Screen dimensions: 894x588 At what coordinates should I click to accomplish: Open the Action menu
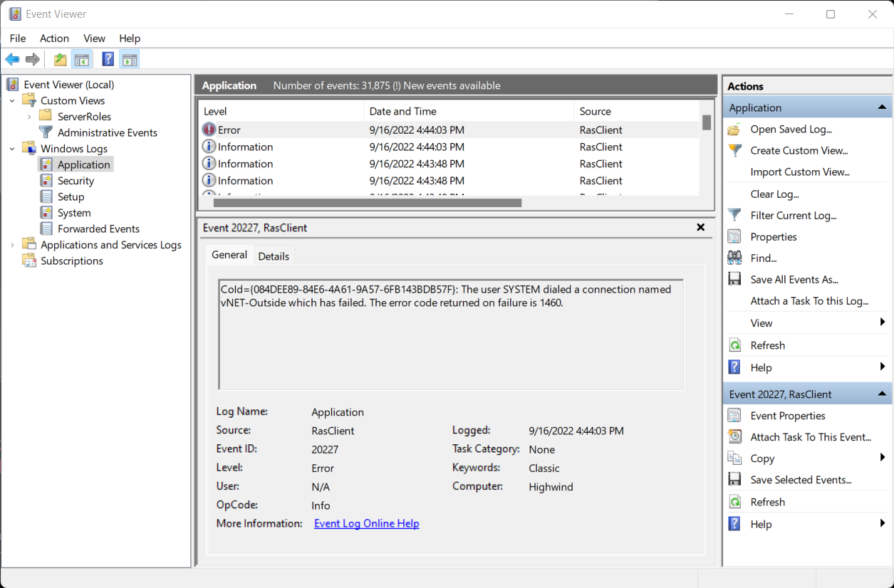54,38
